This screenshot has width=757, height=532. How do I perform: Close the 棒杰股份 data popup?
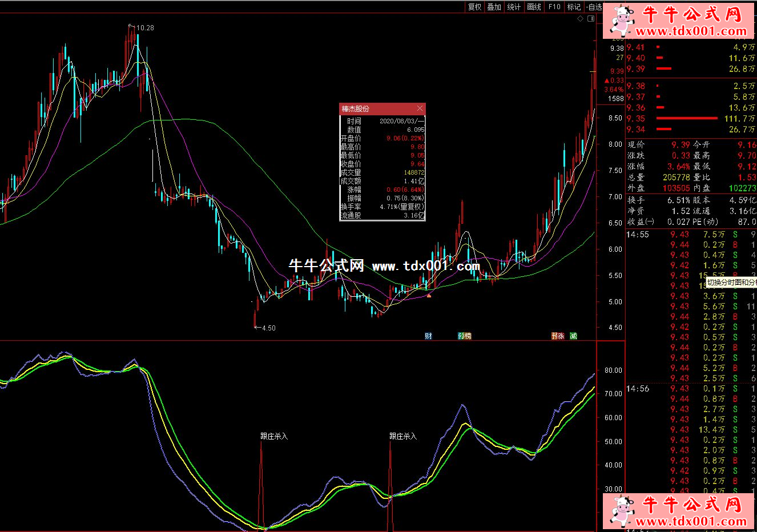420,108
